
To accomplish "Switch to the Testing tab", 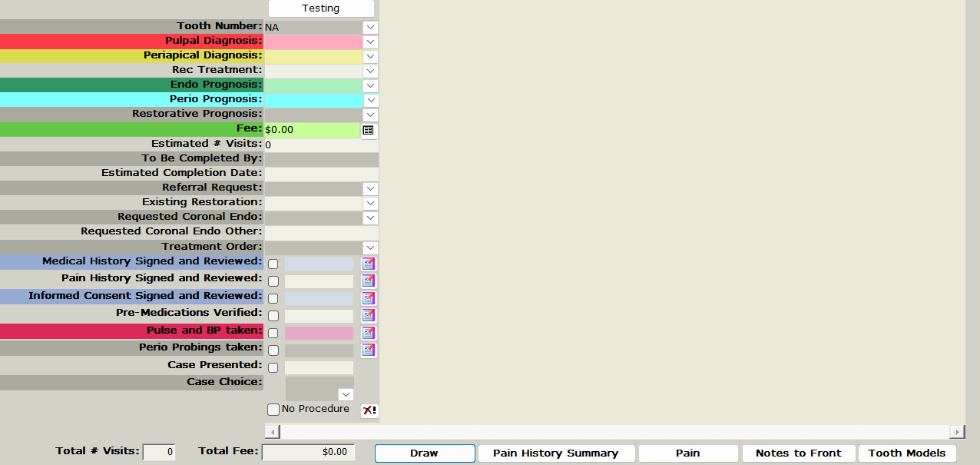I will tap(321, 8).
